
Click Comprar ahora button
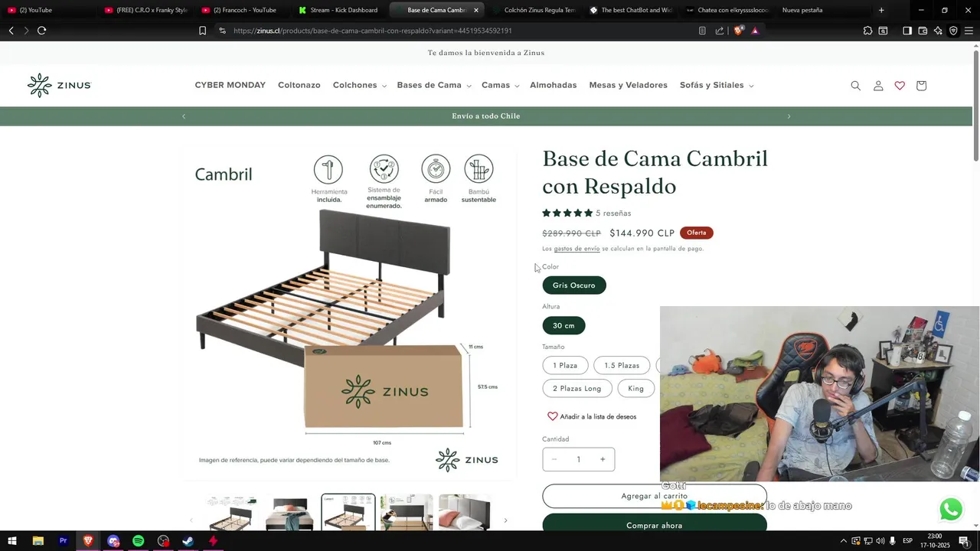click(x=655, y=525)
